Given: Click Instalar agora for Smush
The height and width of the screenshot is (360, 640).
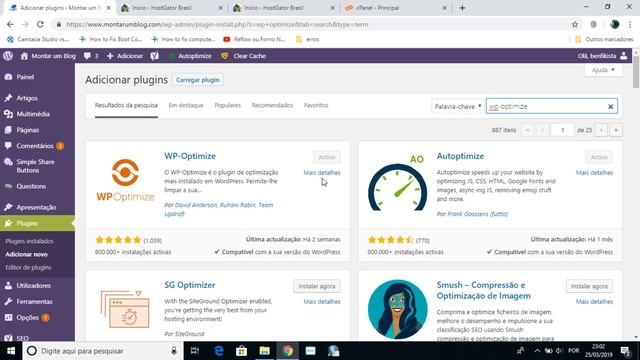Looking at the screenshot, I should 589,286.
